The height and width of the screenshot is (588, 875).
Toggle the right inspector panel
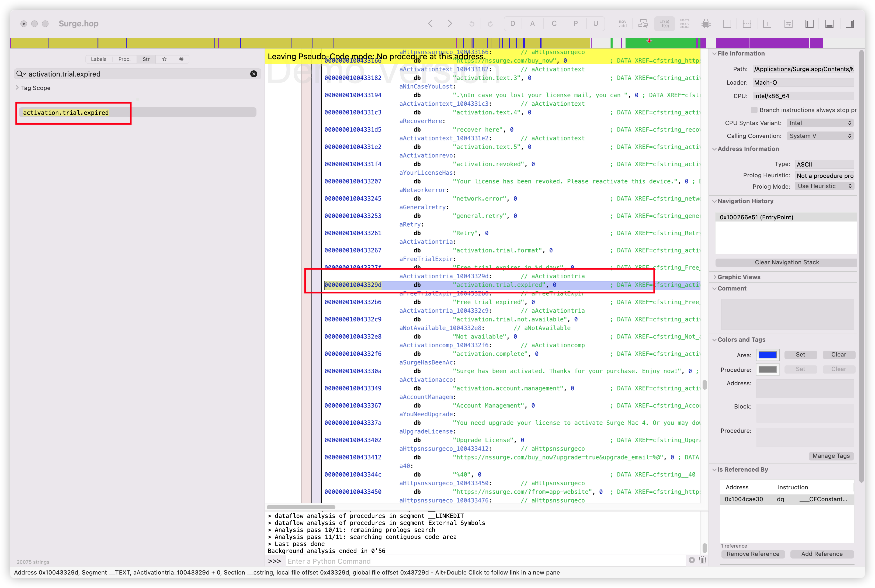(849, 24)
